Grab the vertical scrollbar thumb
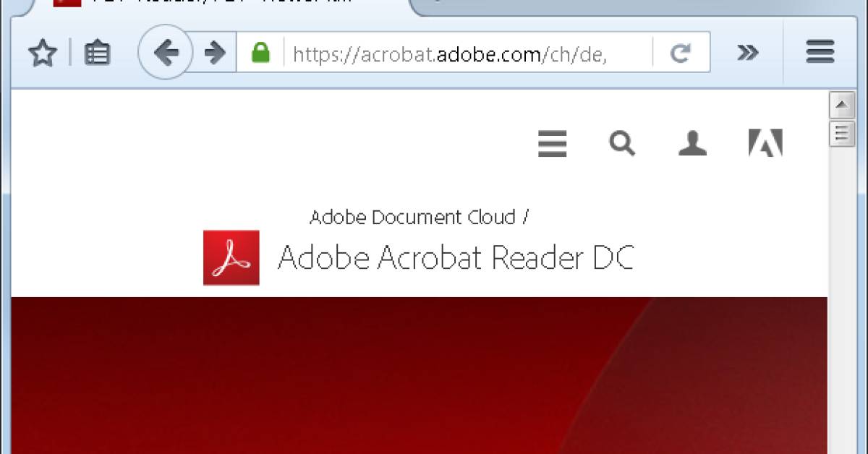 [x=841, y=134]
